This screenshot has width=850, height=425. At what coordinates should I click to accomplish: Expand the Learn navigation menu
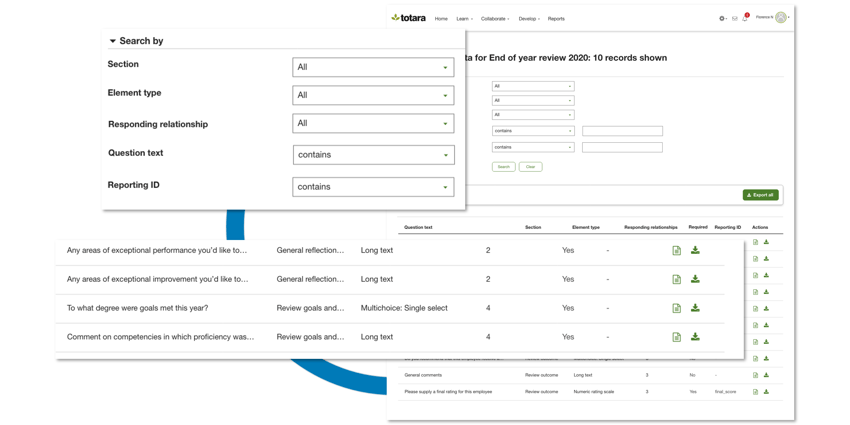(465, 19)
